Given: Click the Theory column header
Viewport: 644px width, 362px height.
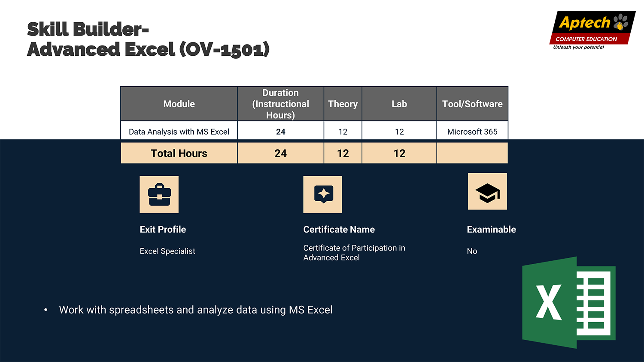Looking at the screenshot, I should [x=343, y=104].
